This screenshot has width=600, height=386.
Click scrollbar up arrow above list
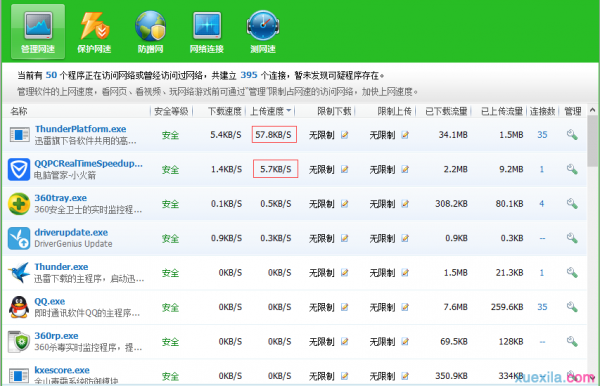click(x=593, y=110)
